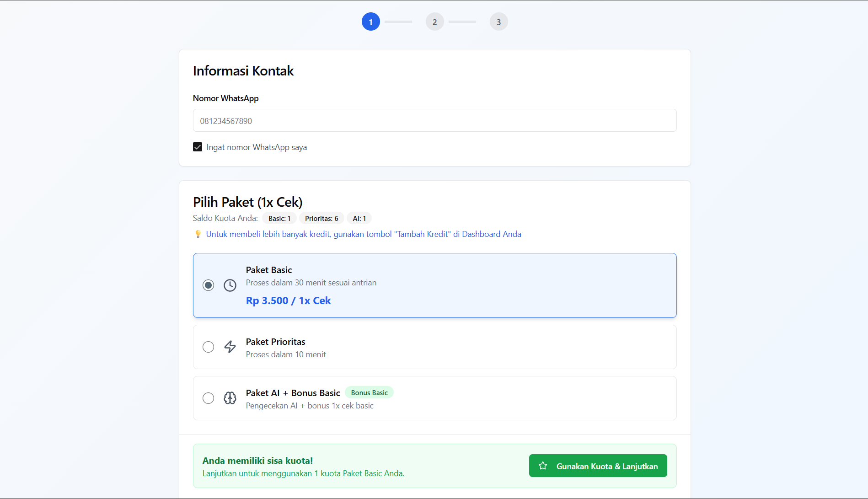Click the AI: 1 quota badge
868x499 pixels.
click(x=359, y=219)
